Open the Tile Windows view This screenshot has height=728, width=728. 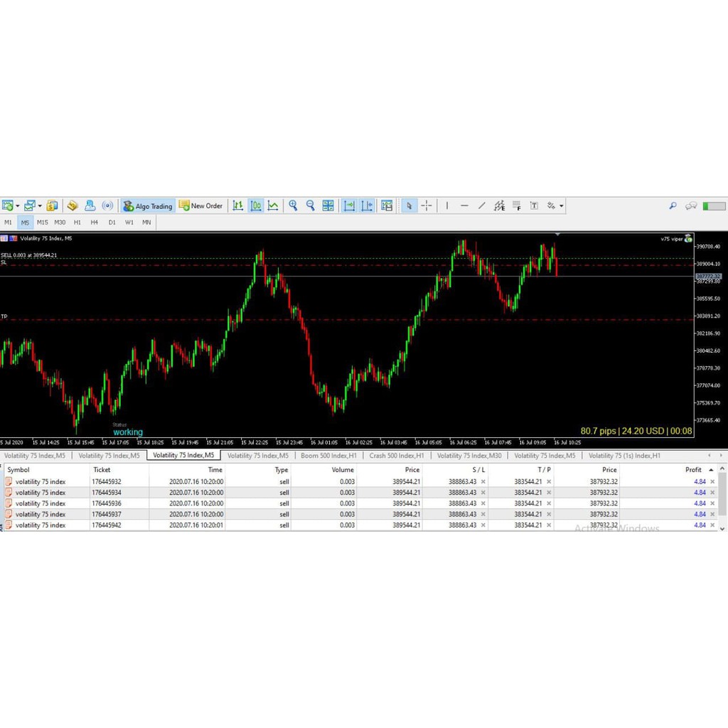click(328, 206)
